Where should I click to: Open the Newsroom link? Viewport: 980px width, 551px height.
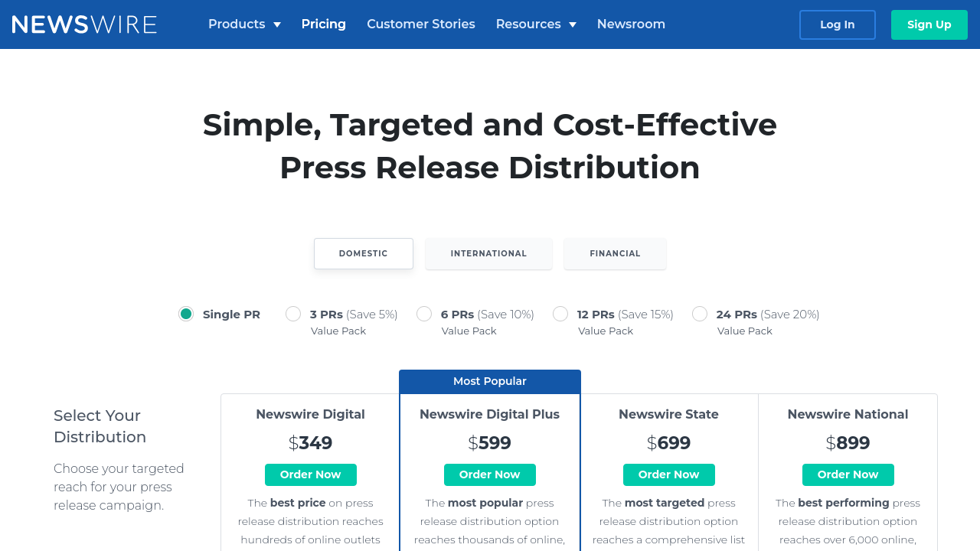pyautogui.click(x=631, y=24)
